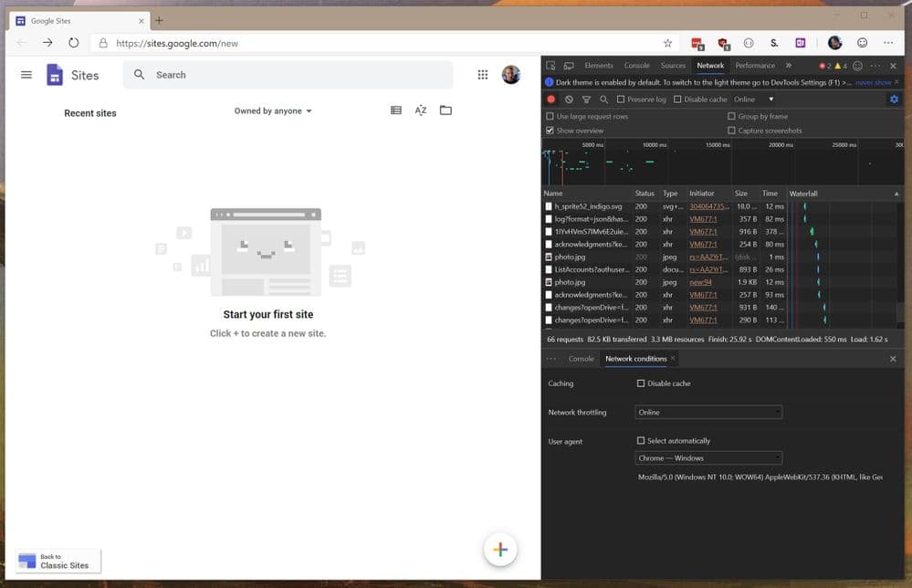Image resolution: width=912 pixels, height=588 pixels.
Task: Select the h_sprite52_indigo.svg request row
Action: pos(722,206)
